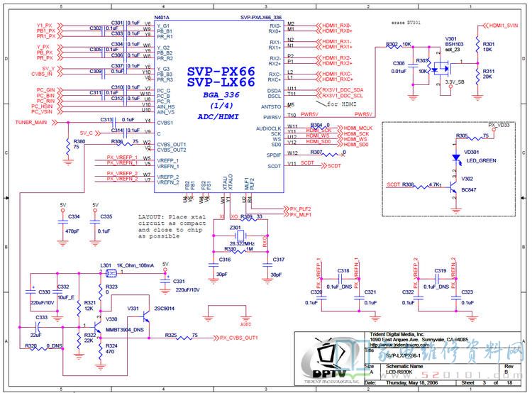Select the Z301 crystal symbol
This screenshot has width=532, height=393.
point(240,236)
